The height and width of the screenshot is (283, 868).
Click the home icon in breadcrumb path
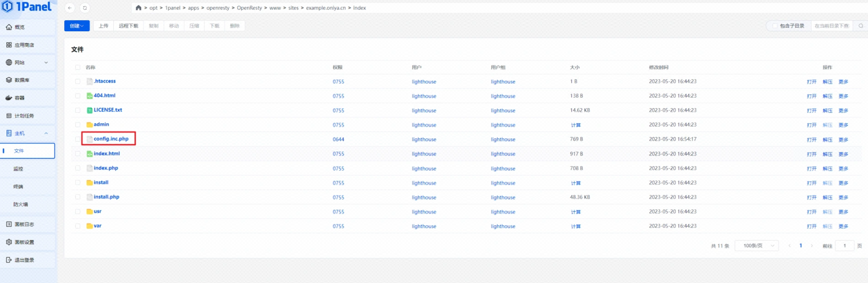138,8
